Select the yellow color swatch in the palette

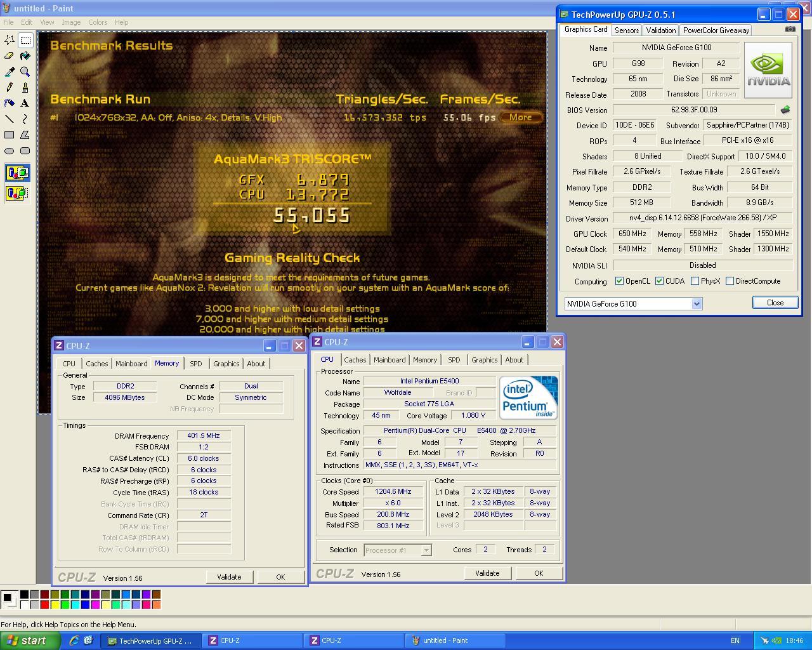[x=55, y=604]
